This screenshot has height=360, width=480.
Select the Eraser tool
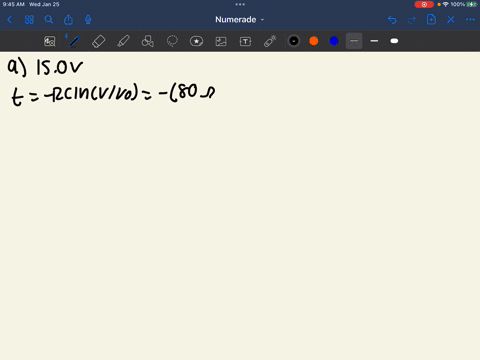[99, 41]
